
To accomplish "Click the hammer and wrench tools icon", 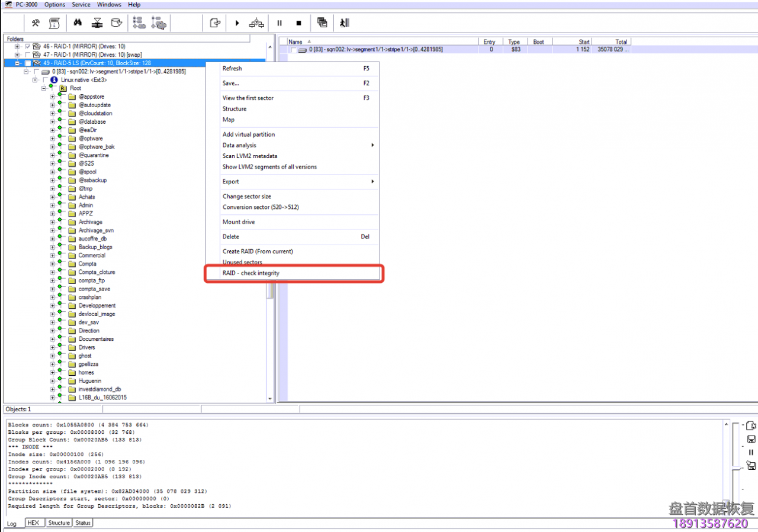I will 36,23.
